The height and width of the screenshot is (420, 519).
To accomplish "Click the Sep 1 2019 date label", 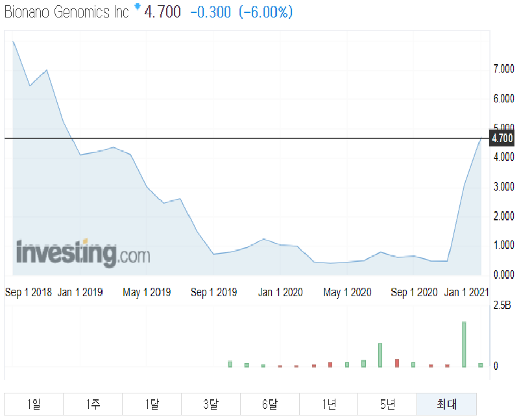I will click(x=214, y=292).
